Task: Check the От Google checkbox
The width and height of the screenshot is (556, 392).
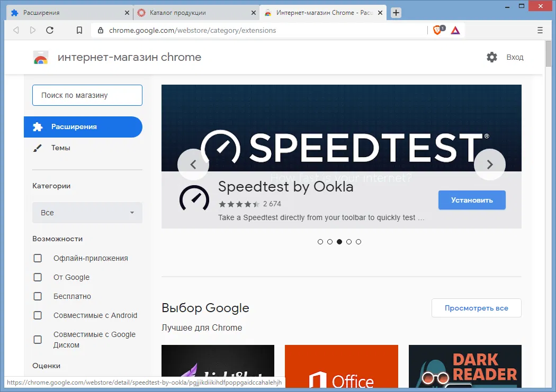Action: 38,277
